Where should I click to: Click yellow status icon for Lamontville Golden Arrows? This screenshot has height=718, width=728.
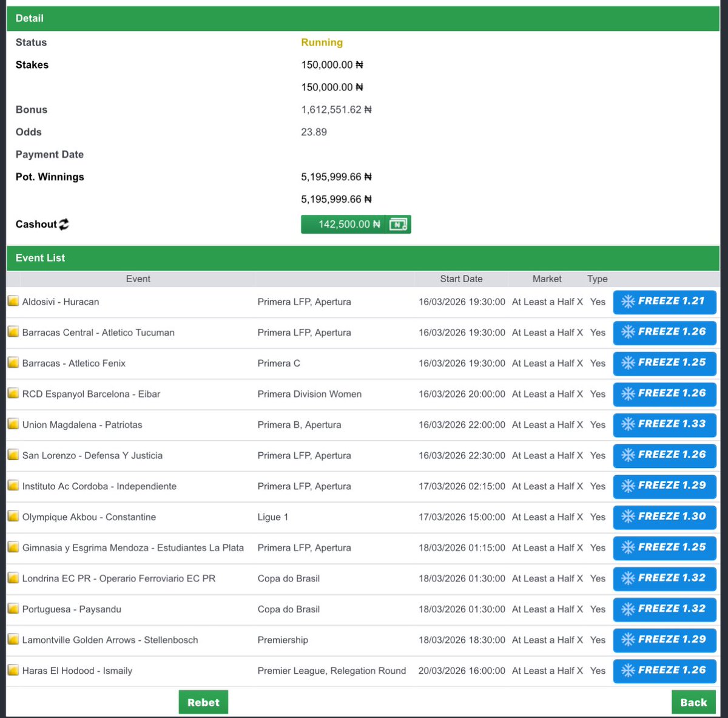coord(13,640)
